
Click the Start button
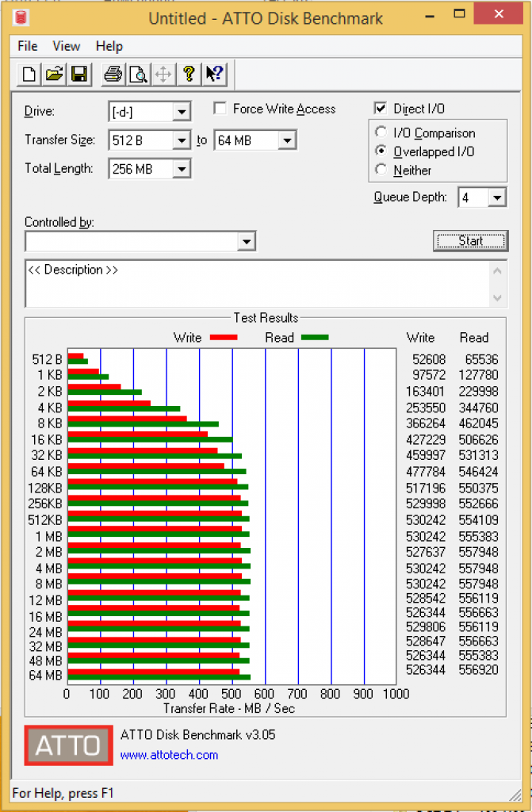tap(470, 241)
